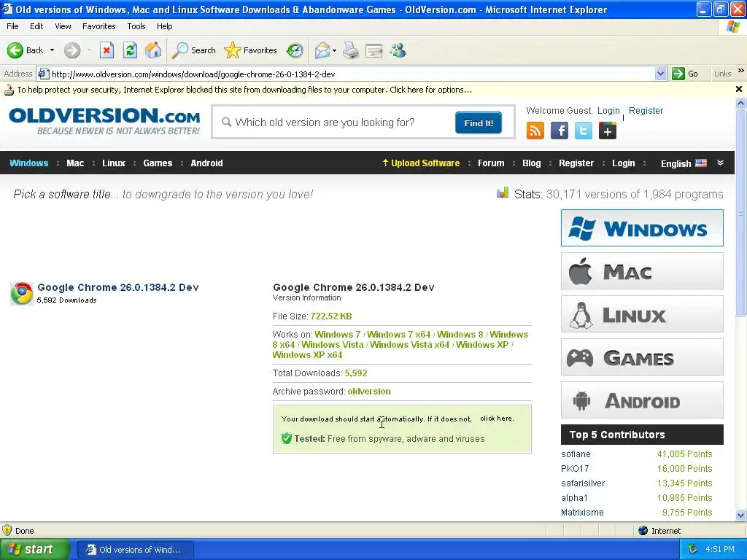The height and width of the screenshot is (560, 747).
Task: Select Android in the site nav bar
Action: tap(206, 163)
